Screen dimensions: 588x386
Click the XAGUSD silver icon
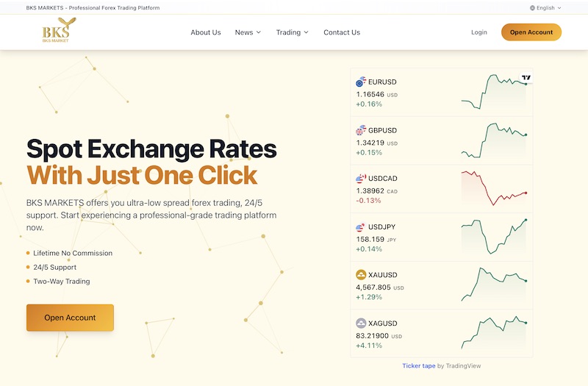[361, 324]
